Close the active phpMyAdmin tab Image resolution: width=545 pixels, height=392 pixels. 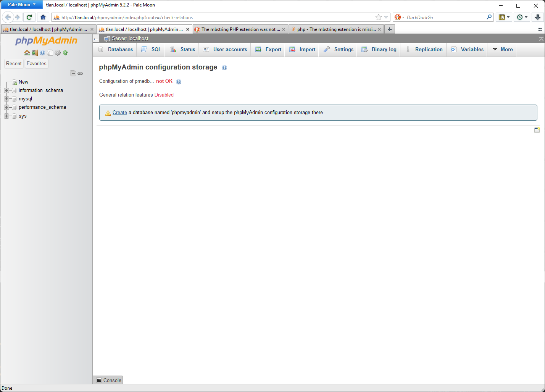point(188,29)
